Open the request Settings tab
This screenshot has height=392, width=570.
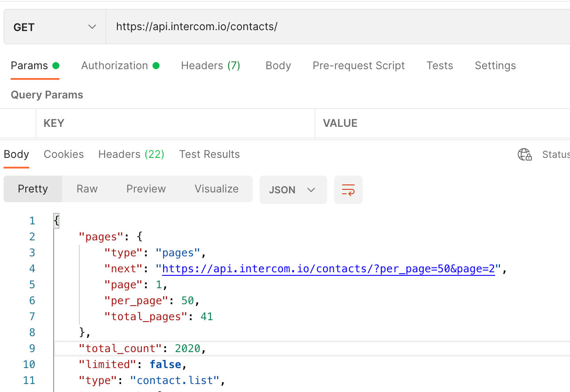point(495,66)
